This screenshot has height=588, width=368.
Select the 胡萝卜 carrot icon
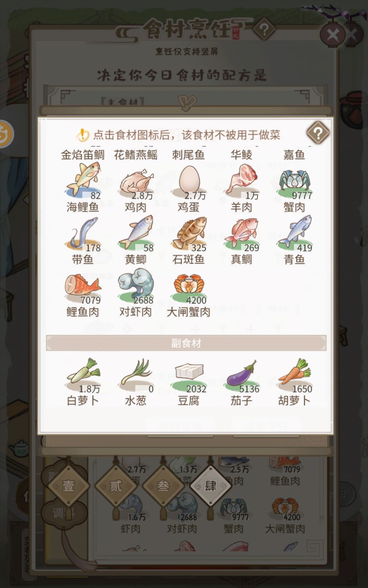click(x=295, y=375)
